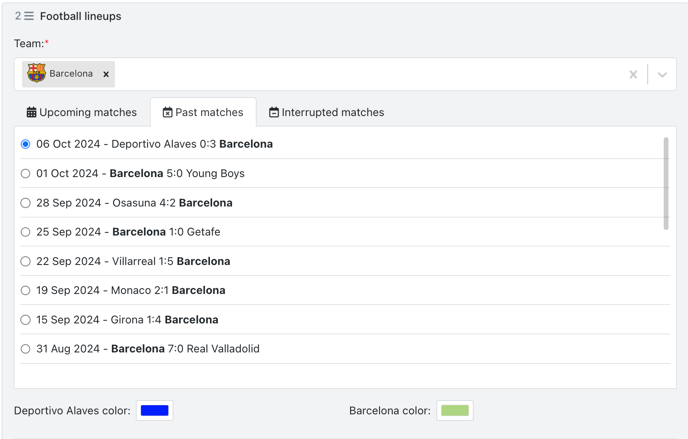Select the 19 Sep 2024 Monaco match
The width and height of the screenshot is (688, 439).
click(25, 290)
